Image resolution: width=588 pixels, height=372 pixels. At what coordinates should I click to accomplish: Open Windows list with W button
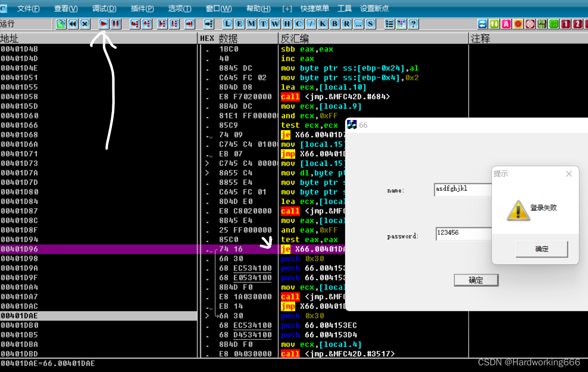(x=275, y=24)
